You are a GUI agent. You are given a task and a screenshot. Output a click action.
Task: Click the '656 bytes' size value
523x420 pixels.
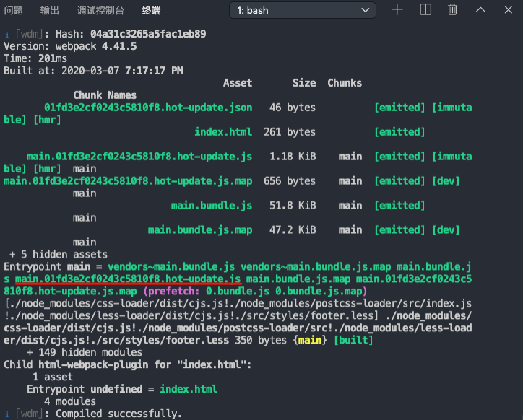290,181
